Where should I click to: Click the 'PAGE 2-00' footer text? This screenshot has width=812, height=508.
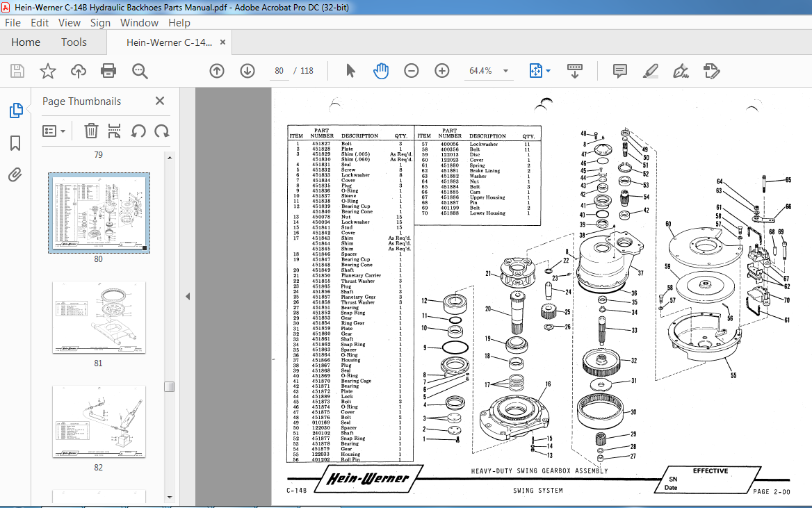pos(771,492)
